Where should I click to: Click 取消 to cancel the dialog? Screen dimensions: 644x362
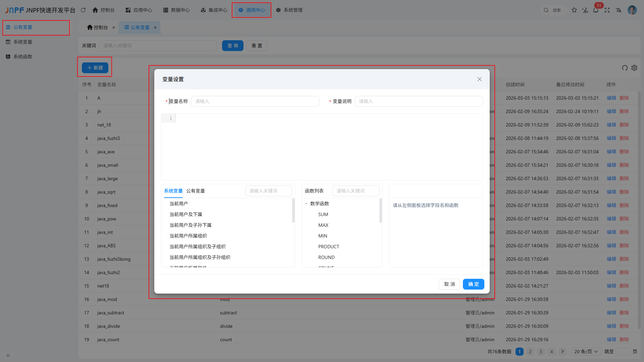(449, 284)
